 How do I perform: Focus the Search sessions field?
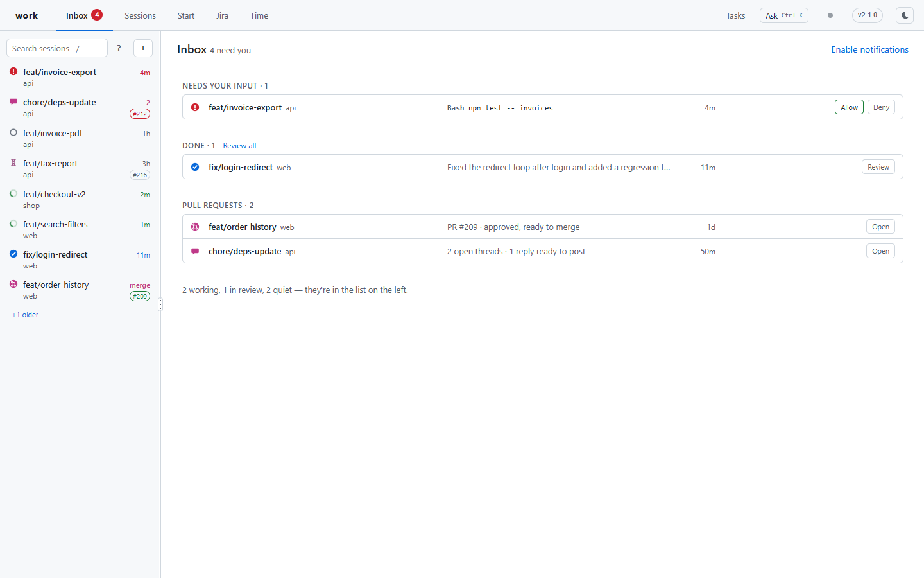(57, 48)
